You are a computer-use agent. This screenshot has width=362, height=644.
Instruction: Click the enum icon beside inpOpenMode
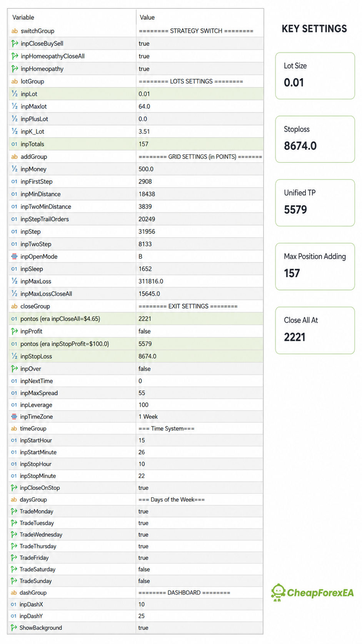tap(14, 257)
